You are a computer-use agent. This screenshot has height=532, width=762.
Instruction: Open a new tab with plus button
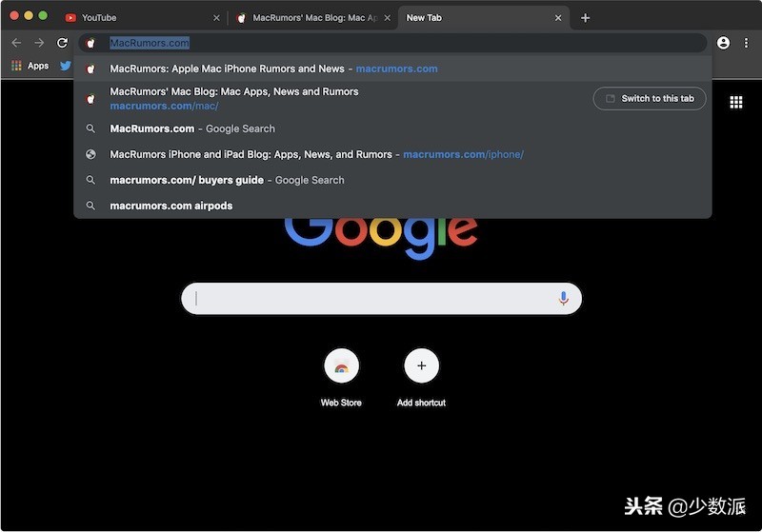585,18
